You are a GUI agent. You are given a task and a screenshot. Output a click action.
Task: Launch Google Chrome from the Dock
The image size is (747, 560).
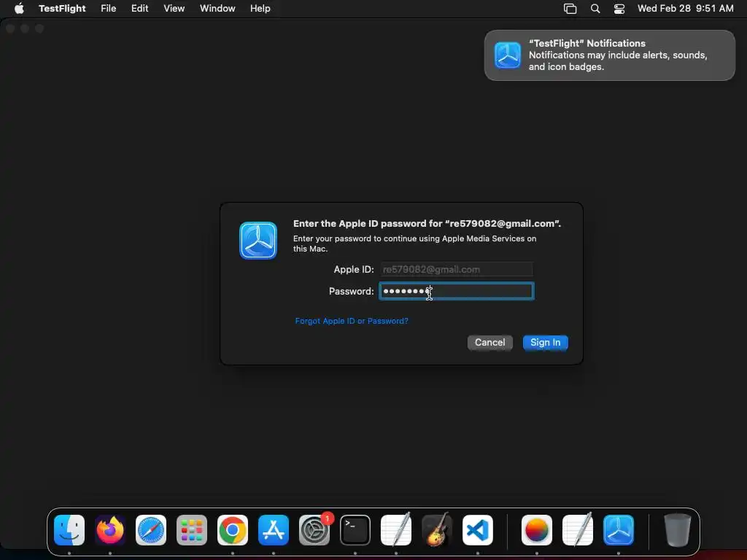(233, 530)
